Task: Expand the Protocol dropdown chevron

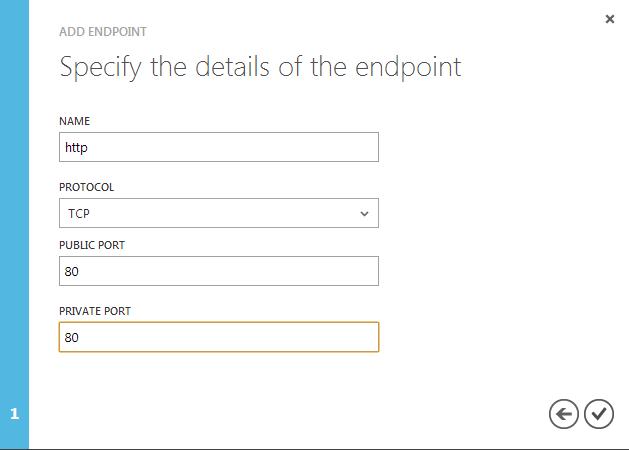Action: point(364,213)
